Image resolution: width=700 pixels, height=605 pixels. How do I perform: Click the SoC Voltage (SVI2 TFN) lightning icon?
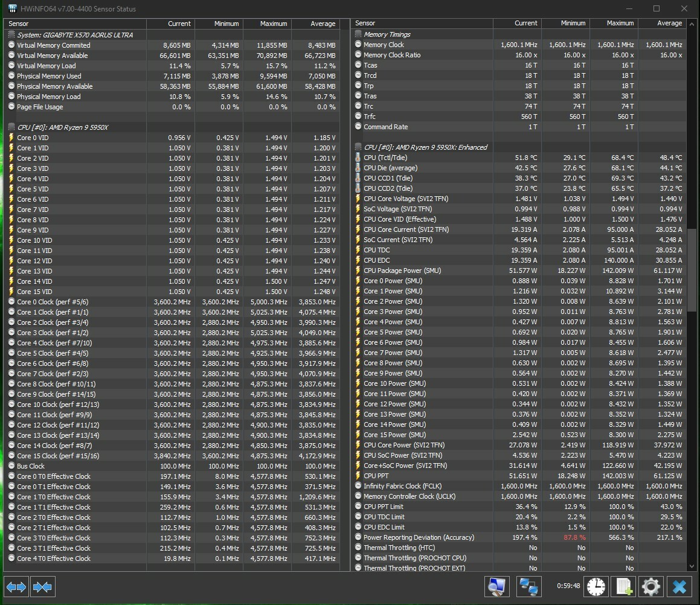[x=358, y=209]
